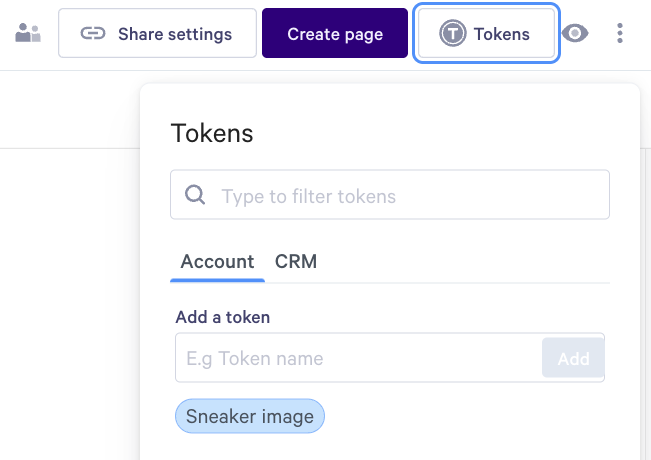Viewport: 651px width, 460px height.
Task: Focus the Type to filter tokens field
Action: click(x=390, y=194)
